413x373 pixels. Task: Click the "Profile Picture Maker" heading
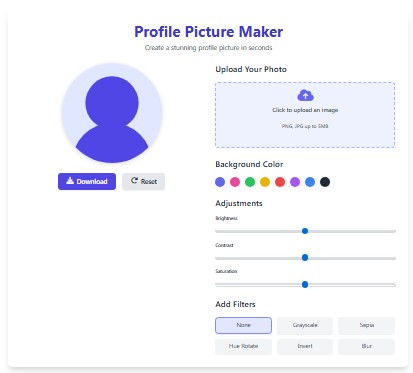click(209, 32)
